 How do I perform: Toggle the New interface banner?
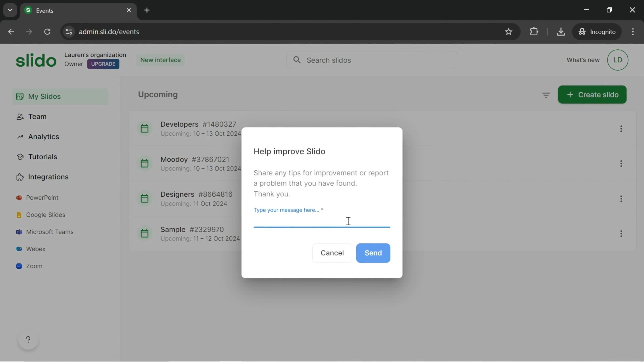(160, 60)
